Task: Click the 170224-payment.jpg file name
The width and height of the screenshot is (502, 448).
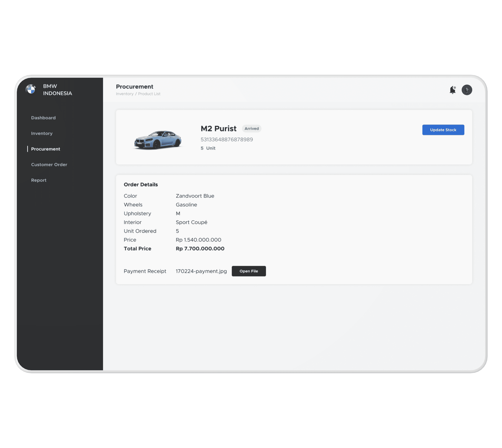Action: pos(201,271)
